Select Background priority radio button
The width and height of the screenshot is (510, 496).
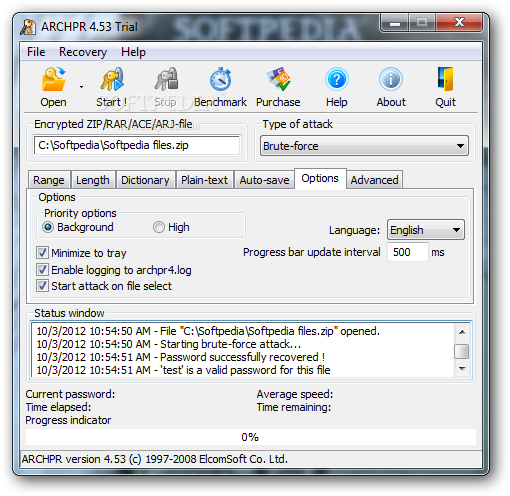[x=48, y=227]
